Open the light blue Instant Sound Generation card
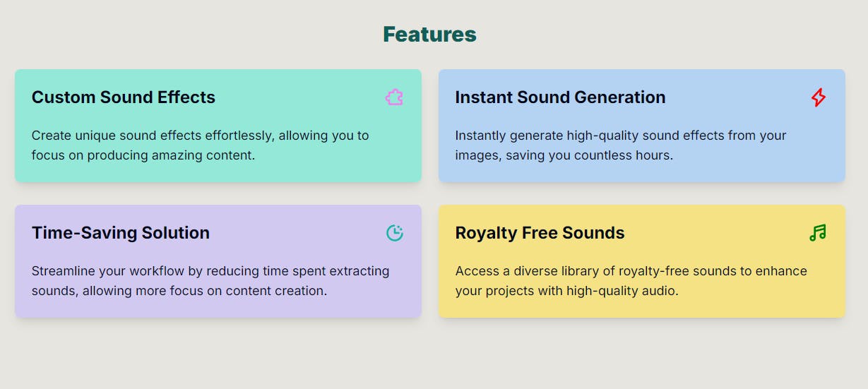This screenshot has height=389, width=868. point(642,126)
